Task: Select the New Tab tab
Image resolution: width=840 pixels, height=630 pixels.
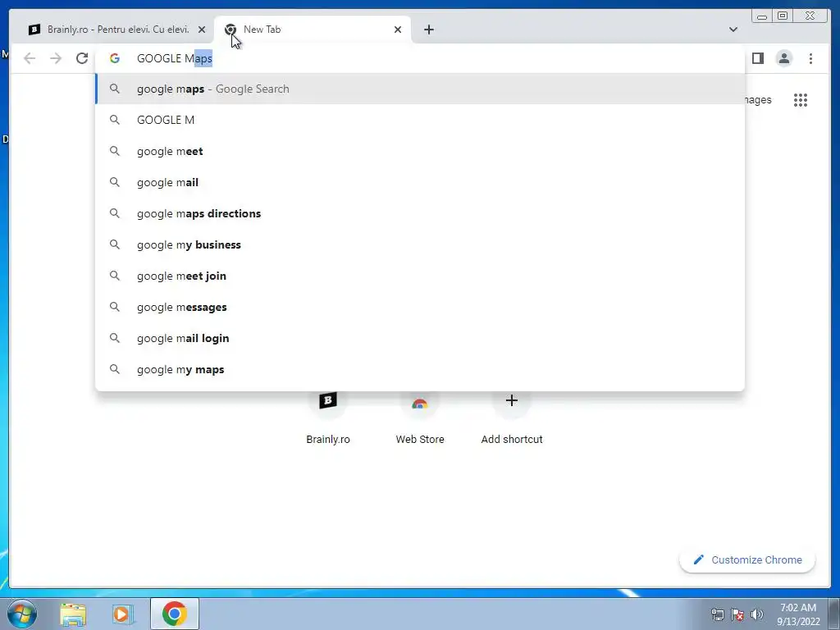Action: click(313, 30)
